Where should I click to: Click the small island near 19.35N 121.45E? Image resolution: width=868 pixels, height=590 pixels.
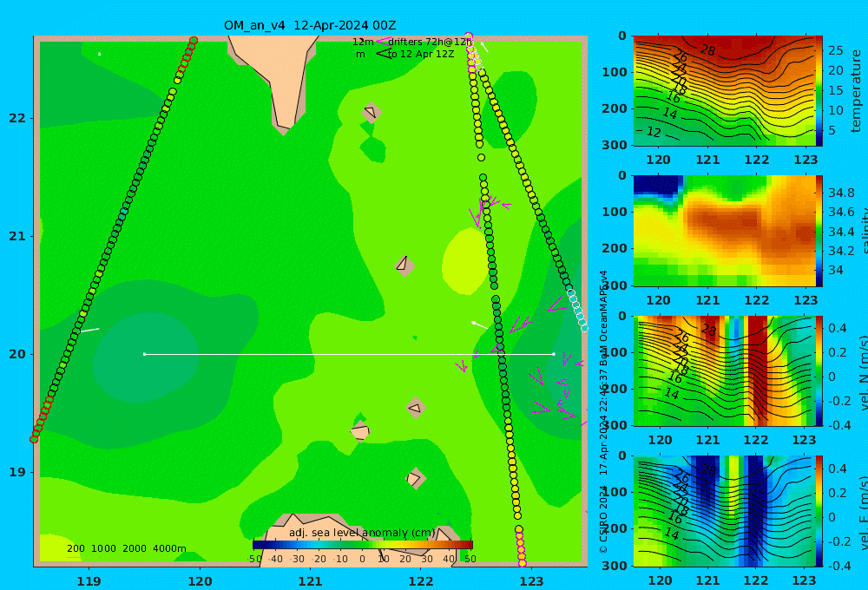[x=360, y=431]
